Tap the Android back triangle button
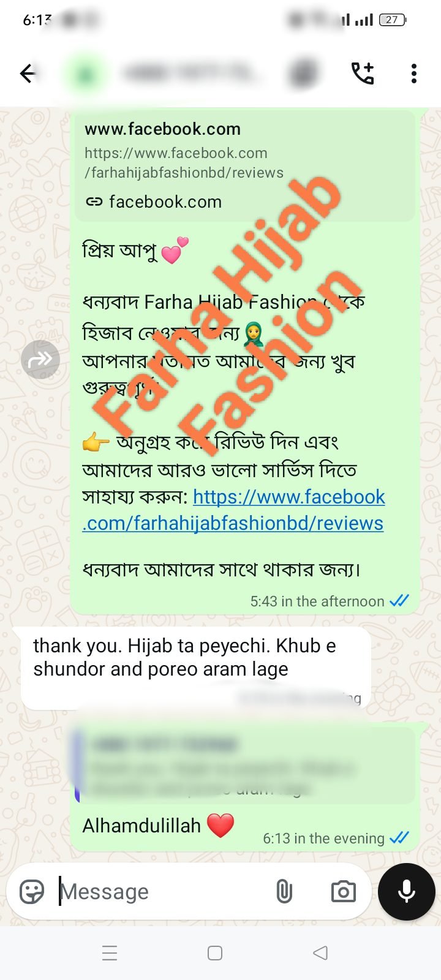441x980 pixels. tap(320, 953)
